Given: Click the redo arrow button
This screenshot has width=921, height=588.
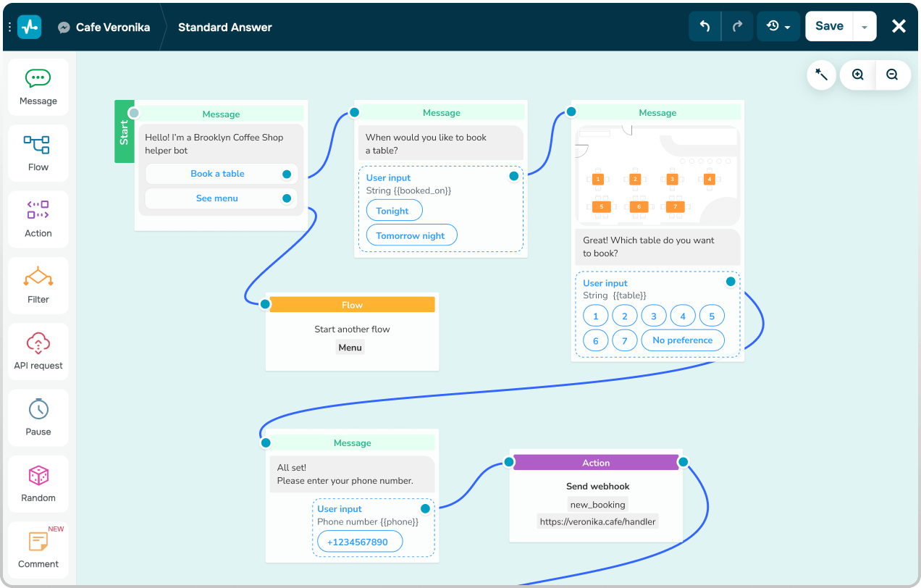Looking at the screenshot, I should (x=737, y=26).
